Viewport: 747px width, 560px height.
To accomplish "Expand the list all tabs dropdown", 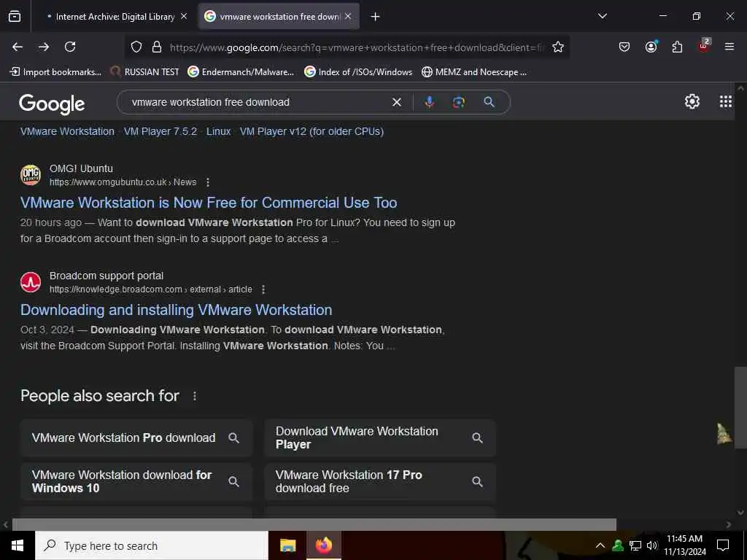I will click(x=602, y=16).
